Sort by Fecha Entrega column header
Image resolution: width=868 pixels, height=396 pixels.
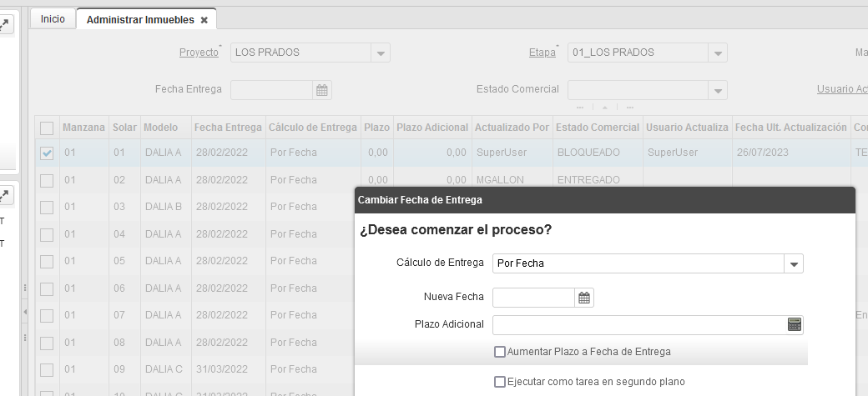click(227, 128)
